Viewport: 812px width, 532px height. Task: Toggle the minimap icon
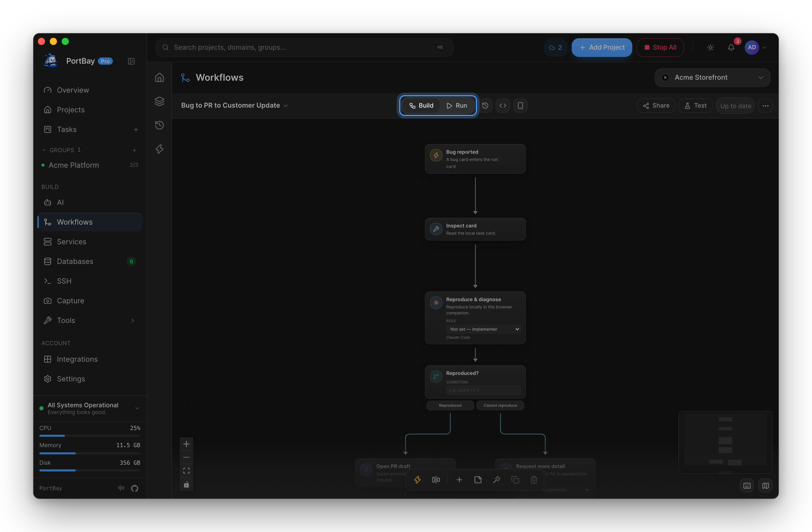[766, 486]
